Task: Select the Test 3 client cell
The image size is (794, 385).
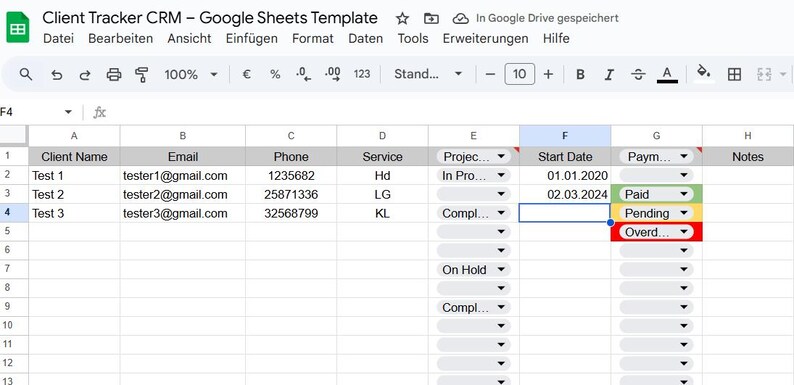Action: click(x=74, y=213)
